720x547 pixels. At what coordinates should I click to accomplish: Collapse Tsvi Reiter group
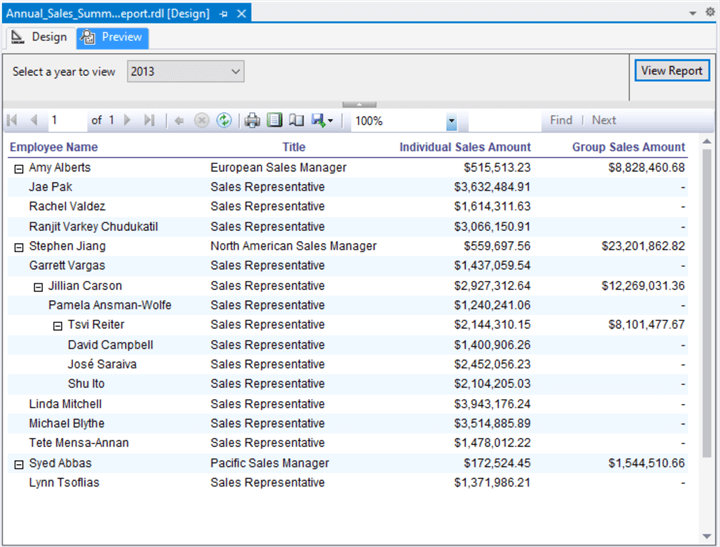point(57,326)
